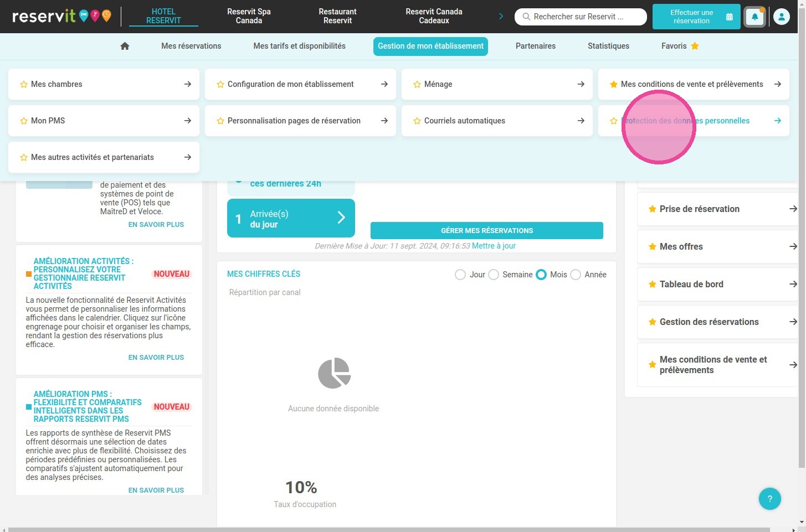Open Prise de réservation arrow

793,209
